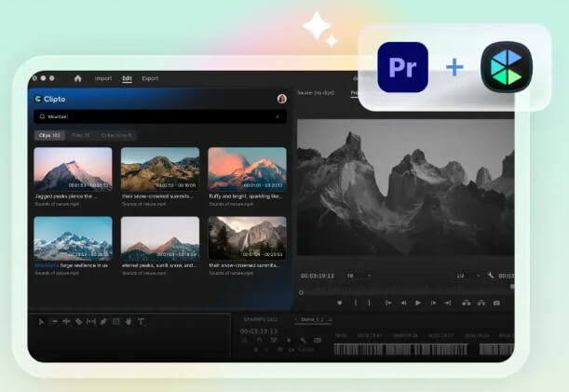Open the 'fluffy and bright, sparkling like...' clip thumbnail
This screenshot has width=569, height=392.
pos(247,169)
